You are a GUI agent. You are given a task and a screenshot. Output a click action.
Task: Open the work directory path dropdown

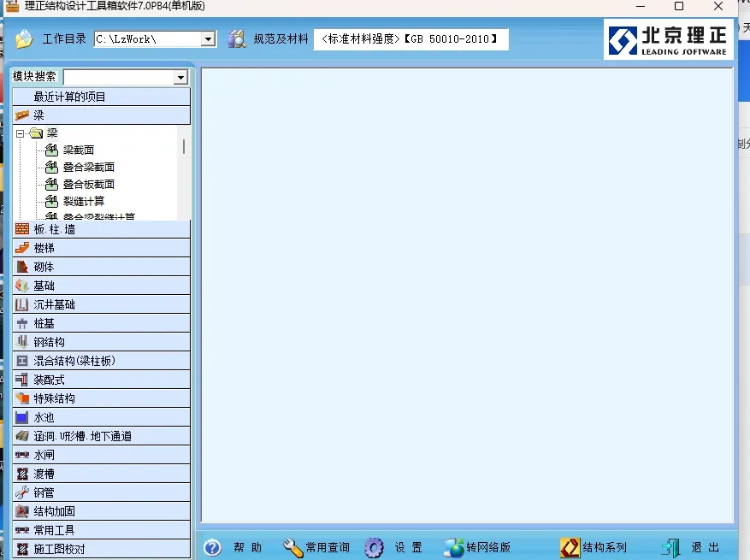click(x=208, y=39)
